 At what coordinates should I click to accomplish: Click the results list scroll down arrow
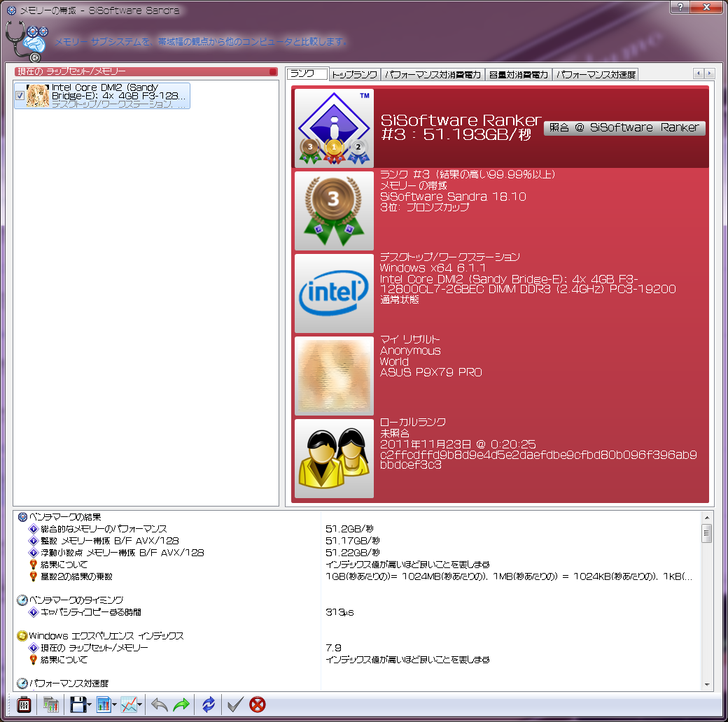[x=706, y=684]
